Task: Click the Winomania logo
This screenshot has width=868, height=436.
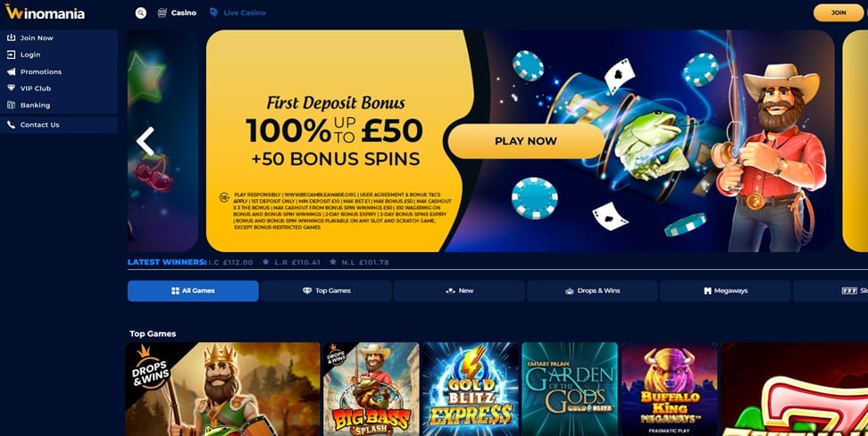Action: (45, 13)
